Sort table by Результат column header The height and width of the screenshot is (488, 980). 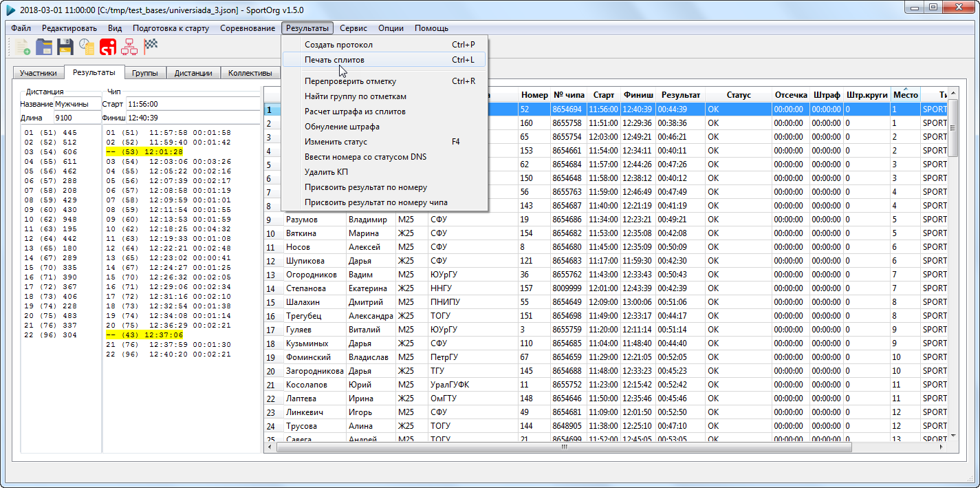coord(681,95)
